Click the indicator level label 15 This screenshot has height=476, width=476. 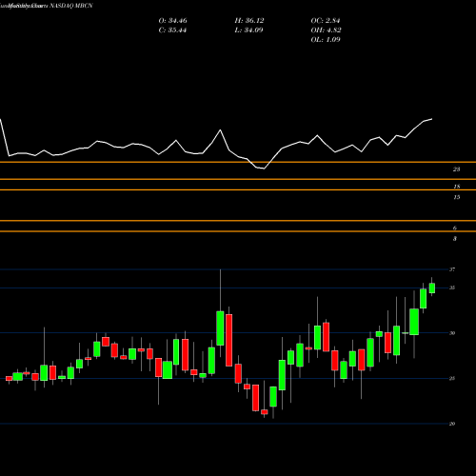(456, 197)
